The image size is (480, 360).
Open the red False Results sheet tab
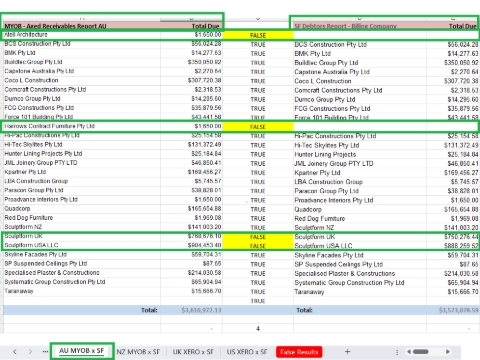tap(299, 352)
